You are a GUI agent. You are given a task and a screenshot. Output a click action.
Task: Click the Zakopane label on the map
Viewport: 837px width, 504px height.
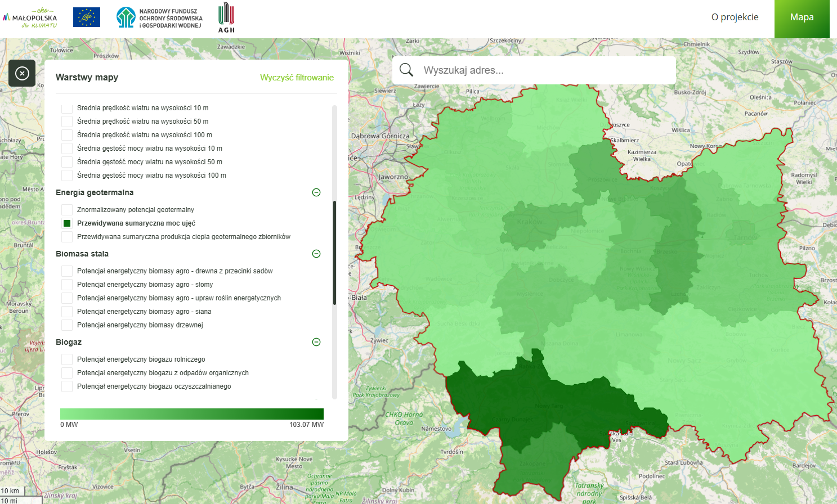coord(532,464)
